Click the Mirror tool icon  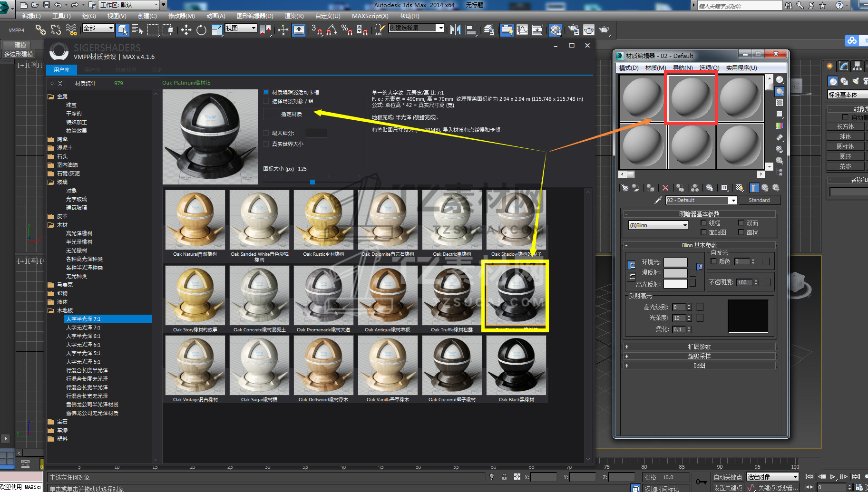[455, 30]
